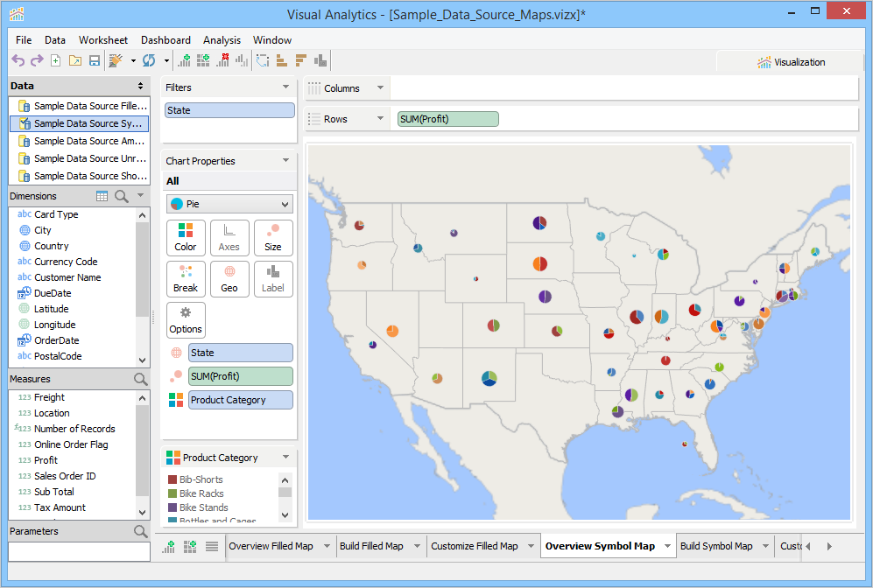Click the Size property card
The width and height of the screenshot is (873, 588).
click(x=273, y=237)
